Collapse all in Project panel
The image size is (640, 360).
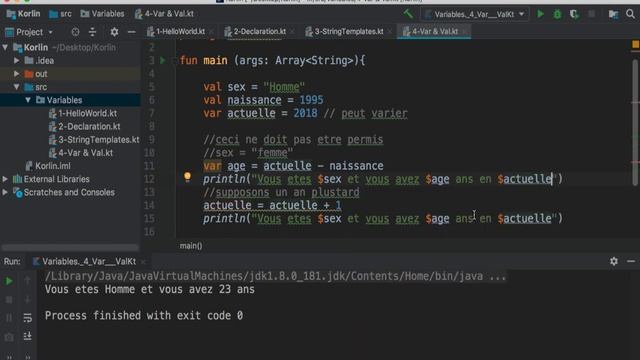(93, 32)
